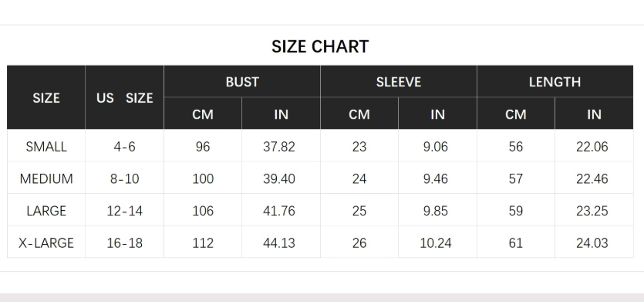Viewport: 644px width, 302px height.
Task: Click the 37.82 bust inches value
Action: (x=279, y=147)
